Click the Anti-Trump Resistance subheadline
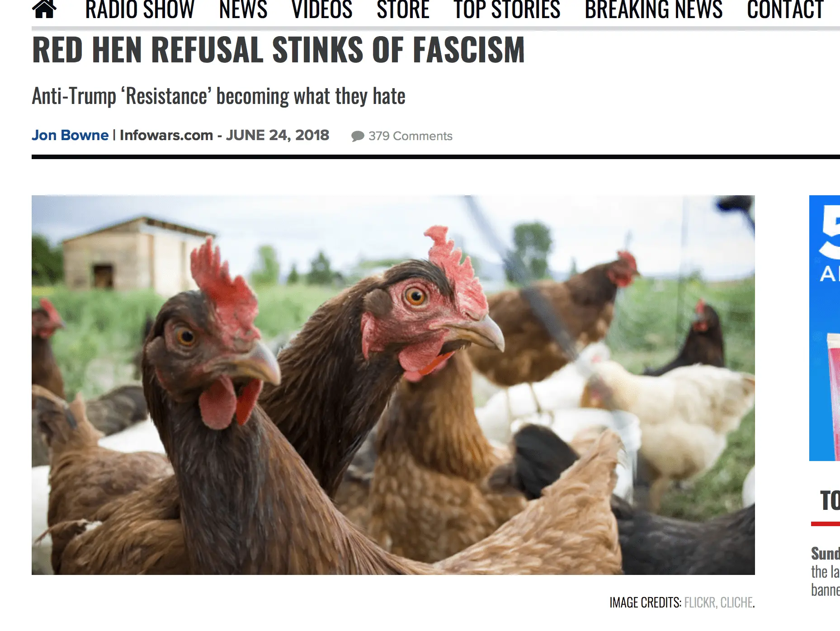The width and height of the screenshot is (840, 631). 218,96
